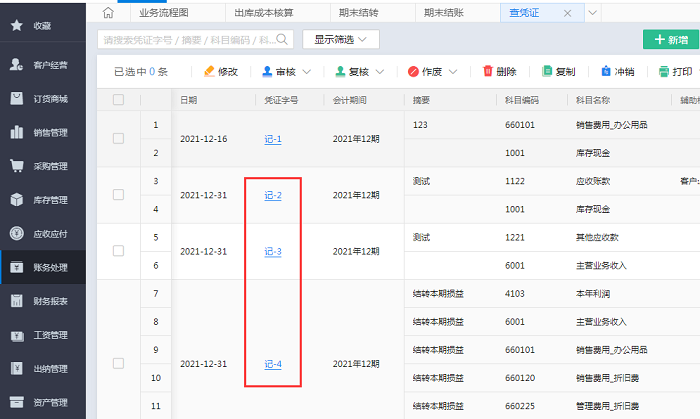The width and height of the screenshot is (700, 419).
Task: Open 销售管理 sidebar module
Action: click(43, 132)
